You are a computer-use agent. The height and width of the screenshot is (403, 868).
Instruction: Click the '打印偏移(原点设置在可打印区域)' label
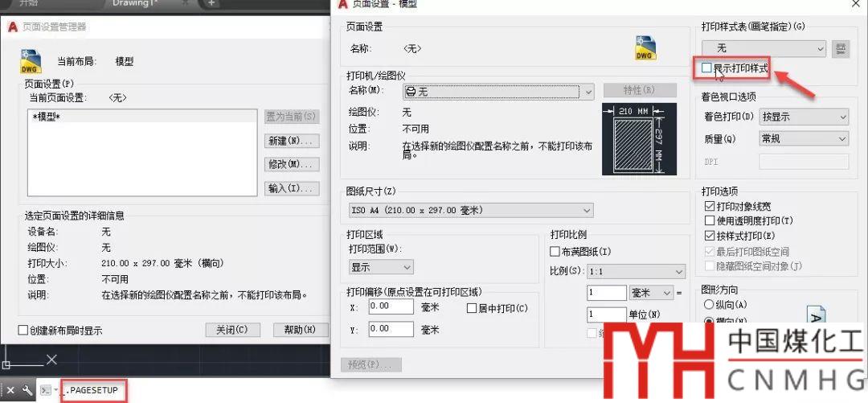pyautogui.click(x=414, y=291)
